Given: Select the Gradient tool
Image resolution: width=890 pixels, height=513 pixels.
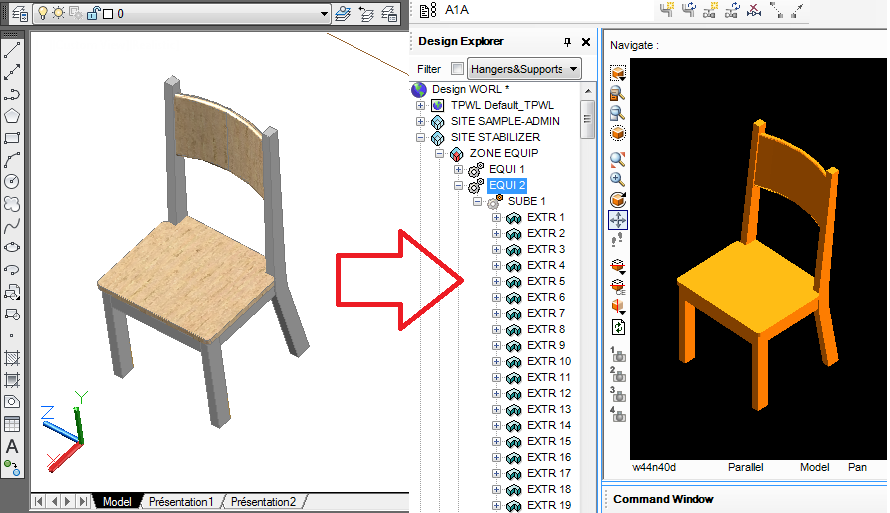Looking at the screenshot, I should pyautogui.click(x=12, y=380).
